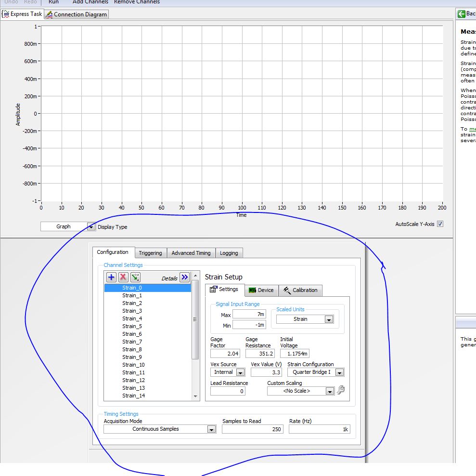The image size is (476, 476).
Task: Select channel Strain_9 in the list
Action: (x=148, y=357)
